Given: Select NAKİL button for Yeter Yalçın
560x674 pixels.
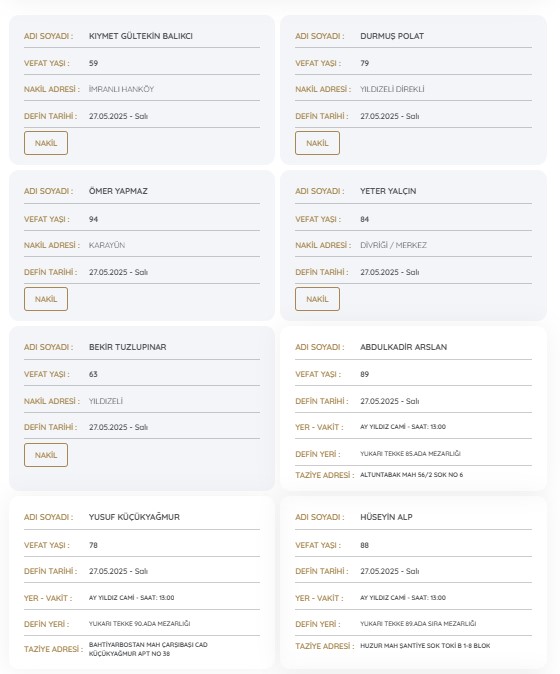Looking at the screenshot, I should pos(317,299).
